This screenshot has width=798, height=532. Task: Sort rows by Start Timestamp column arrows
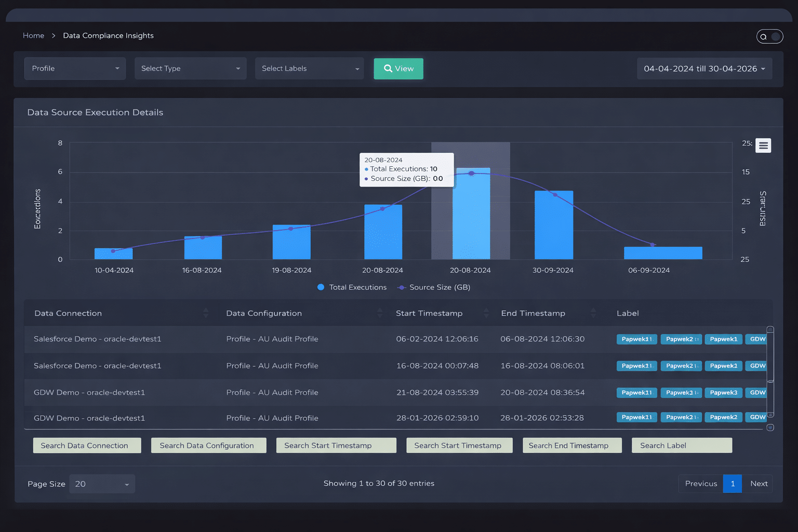coord(486,313)
